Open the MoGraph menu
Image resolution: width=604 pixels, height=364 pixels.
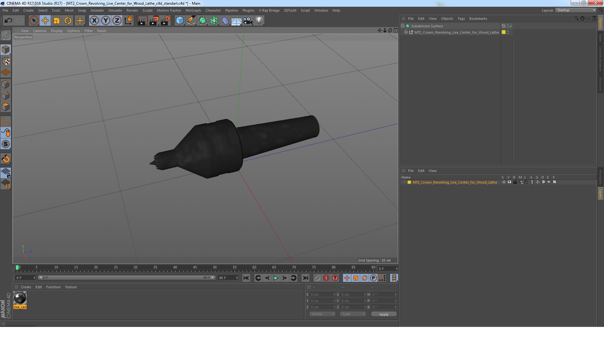click(193, 10)
